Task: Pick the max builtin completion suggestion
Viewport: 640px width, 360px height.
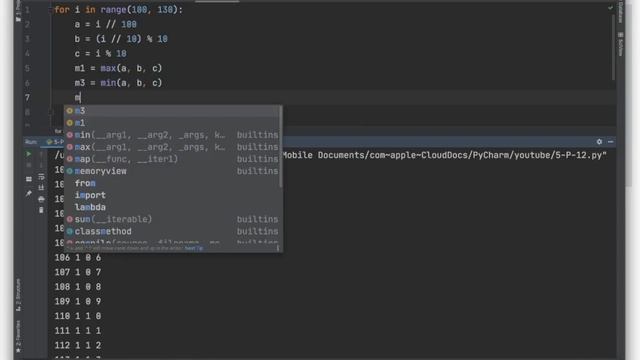Action: (173, 147)
